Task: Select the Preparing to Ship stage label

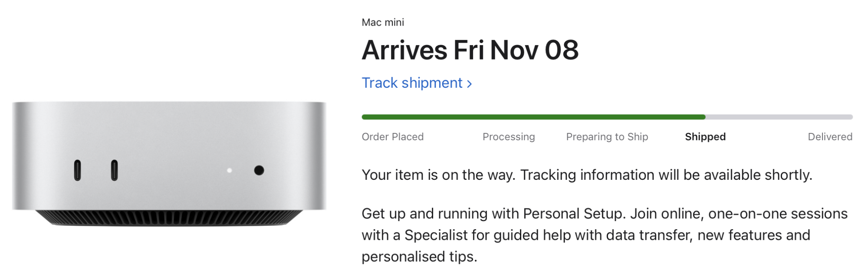Action: click(607, 137)
